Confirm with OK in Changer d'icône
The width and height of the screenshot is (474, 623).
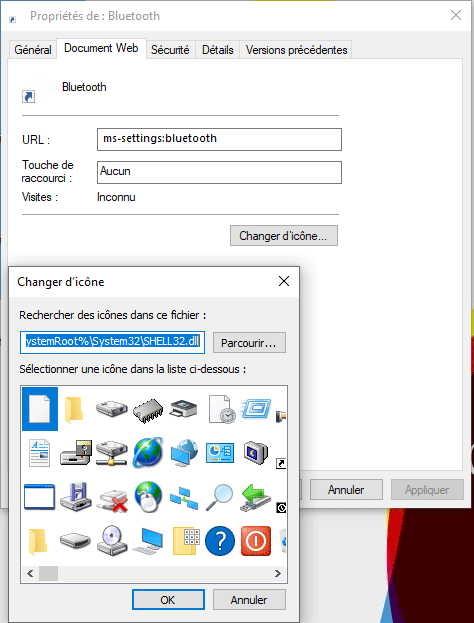[x=168, y=599]
